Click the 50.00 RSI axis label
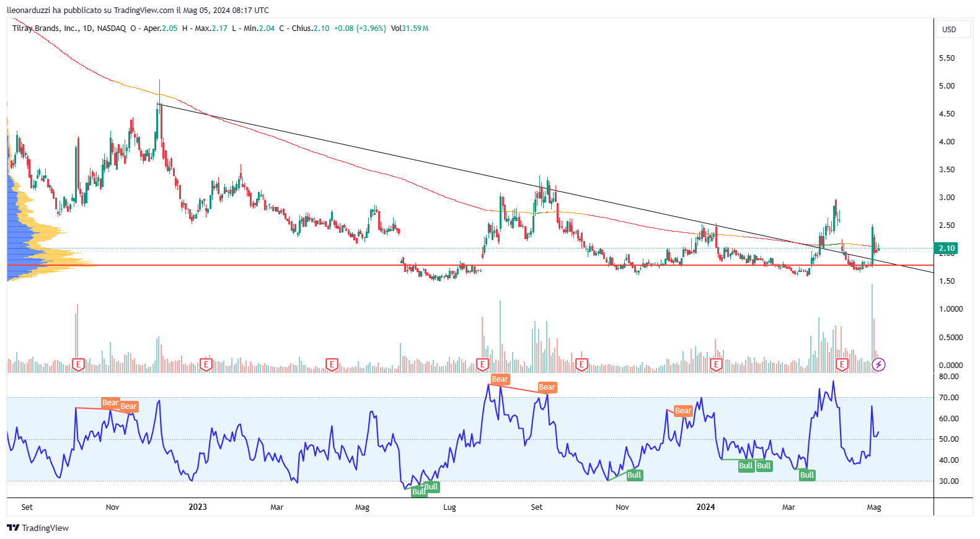 (x=949, y=439)
